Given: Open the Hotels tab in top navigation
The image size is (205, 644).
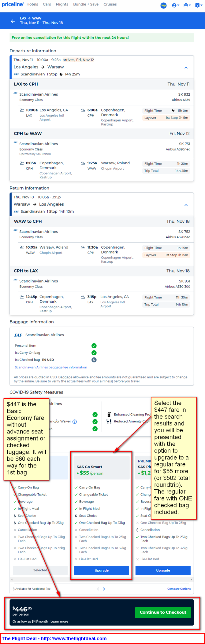Looking at the screenshot, I should [x=32, y=4].
